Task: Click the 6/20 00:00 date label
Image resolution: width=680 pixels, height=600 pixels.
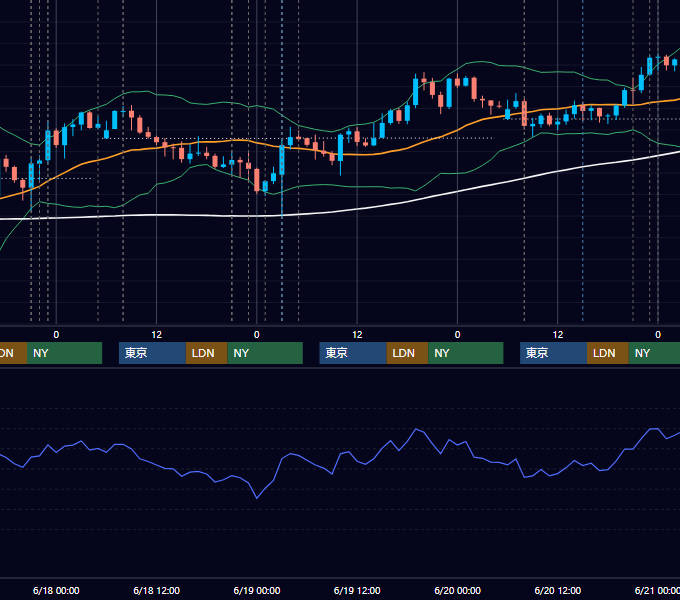Action: (458, 590)
